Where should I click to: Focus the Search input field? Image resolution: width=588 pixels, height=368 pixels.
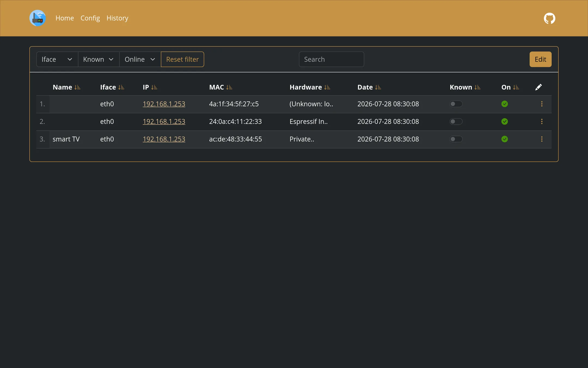click(331, 59)
